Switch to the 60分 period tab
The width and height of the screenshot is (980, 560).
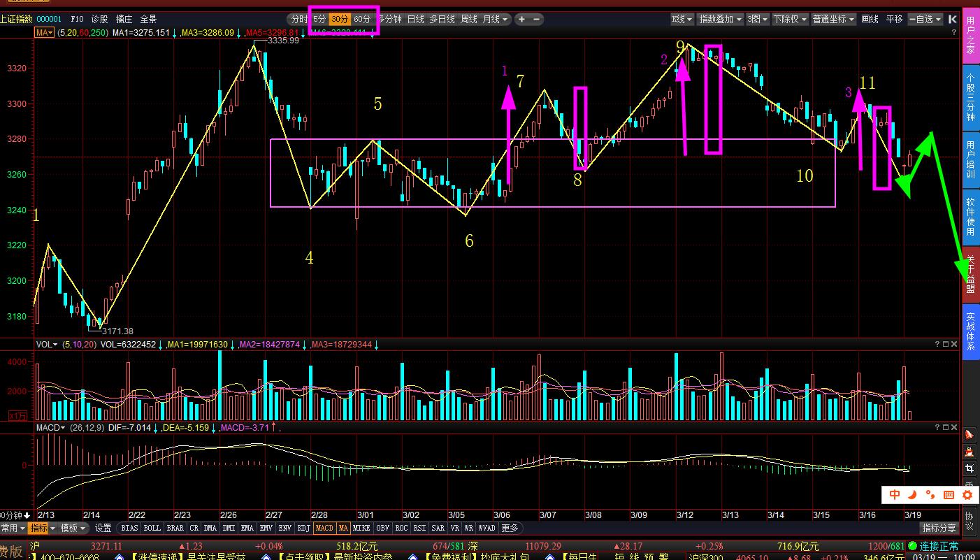[x=362, y=20]
